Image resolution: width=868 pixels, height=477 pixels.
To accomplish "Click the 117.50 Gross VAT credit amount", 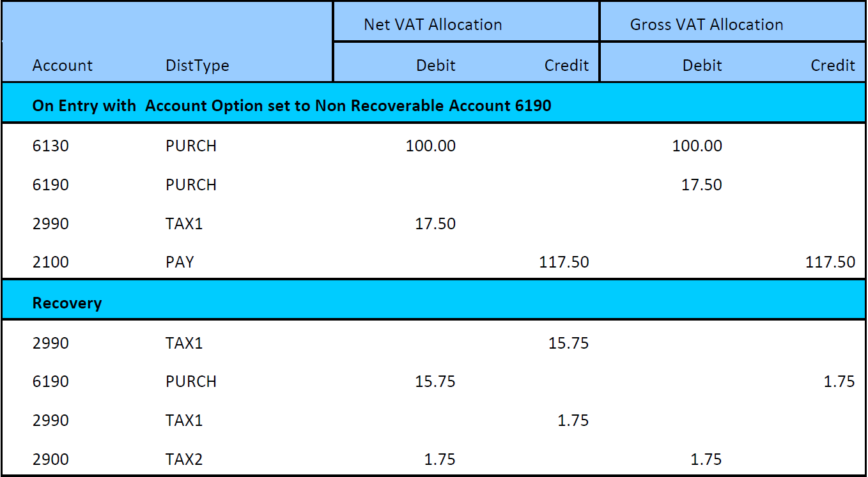I will 830,262.
